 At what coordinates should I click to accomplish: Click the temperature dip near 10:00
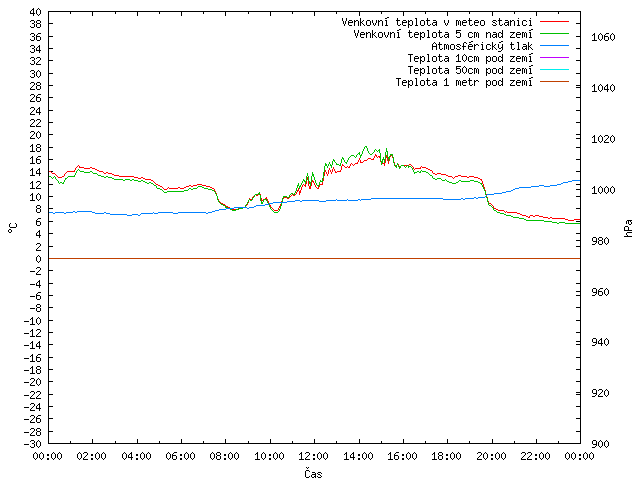tap(276, 211)
